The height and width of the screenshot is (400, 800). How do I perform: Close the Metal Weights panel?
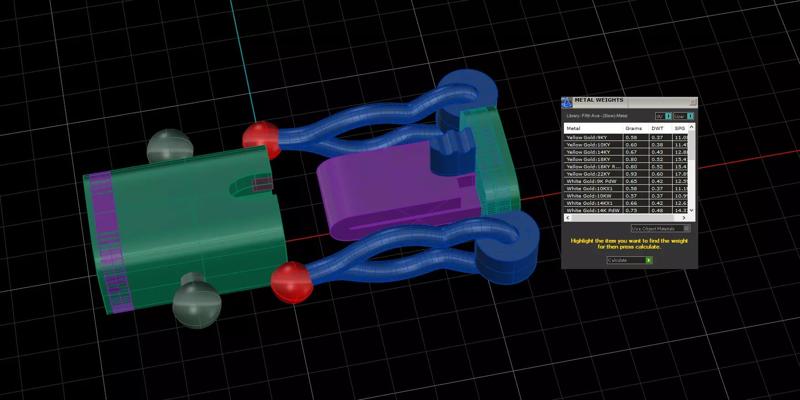point(693,102)
